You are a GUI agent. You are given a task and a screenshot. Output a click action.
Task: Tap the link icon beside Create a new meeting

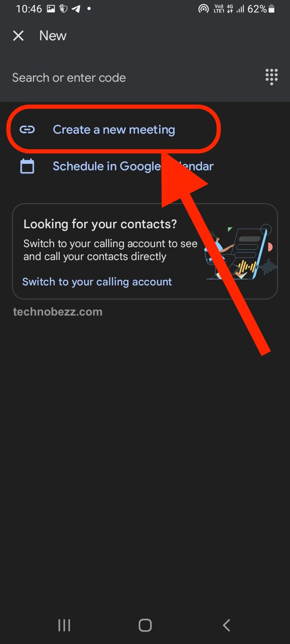click(x=27, y=130)
